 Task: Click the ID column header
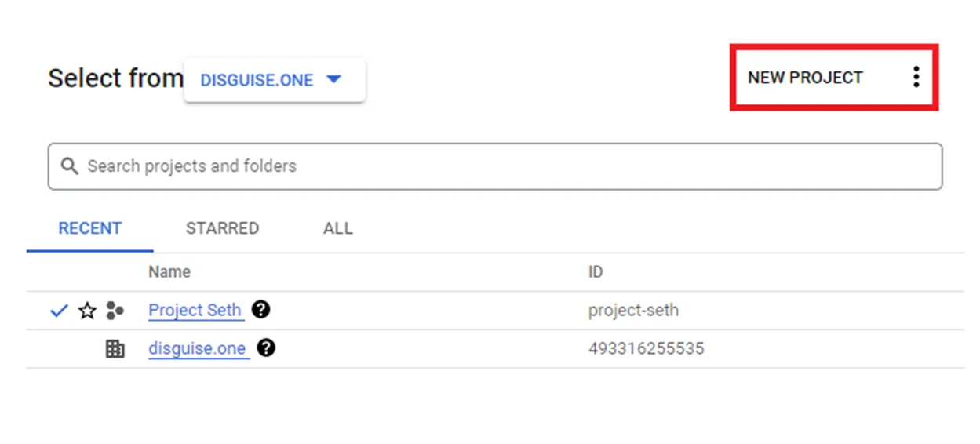coord(596,272)
